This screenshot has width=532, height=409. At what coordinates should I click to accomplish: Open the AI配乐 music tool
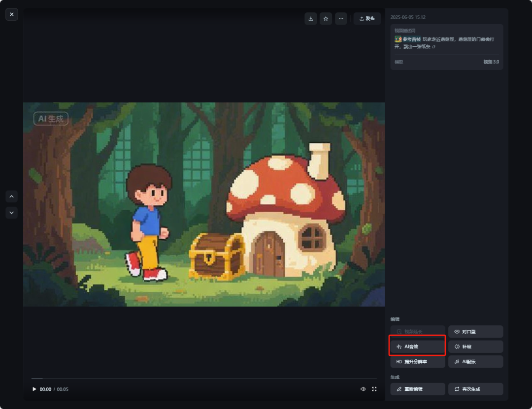[x=475, y=362]
